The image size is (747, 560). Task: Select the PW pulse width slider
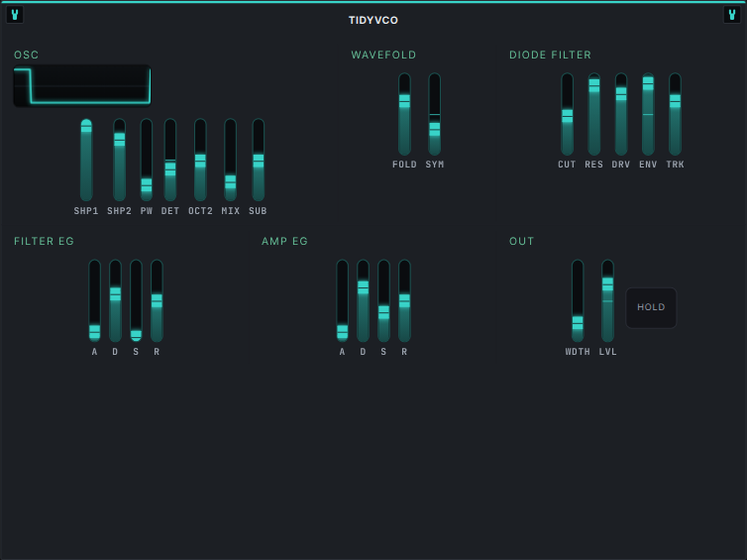(147, 160)
